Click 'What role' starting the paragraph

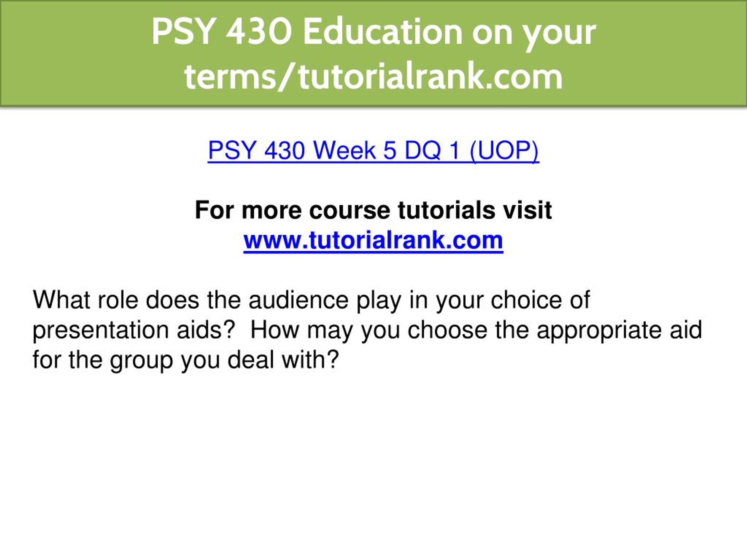85,300
